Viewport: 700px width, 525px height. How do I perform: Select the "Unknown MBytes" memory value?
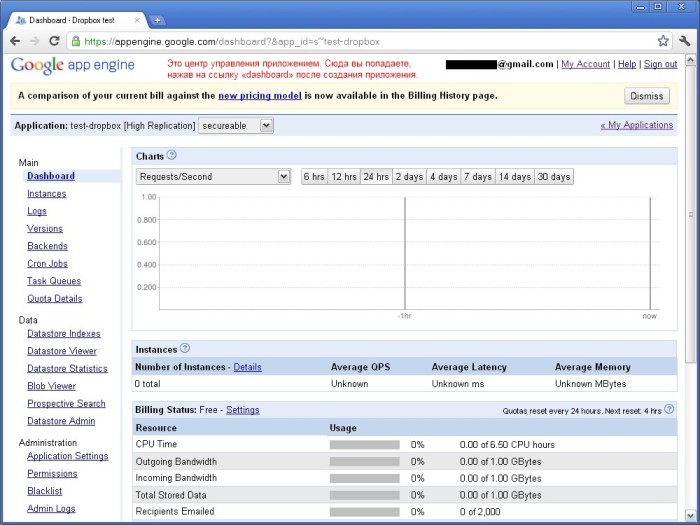[590, 383]
